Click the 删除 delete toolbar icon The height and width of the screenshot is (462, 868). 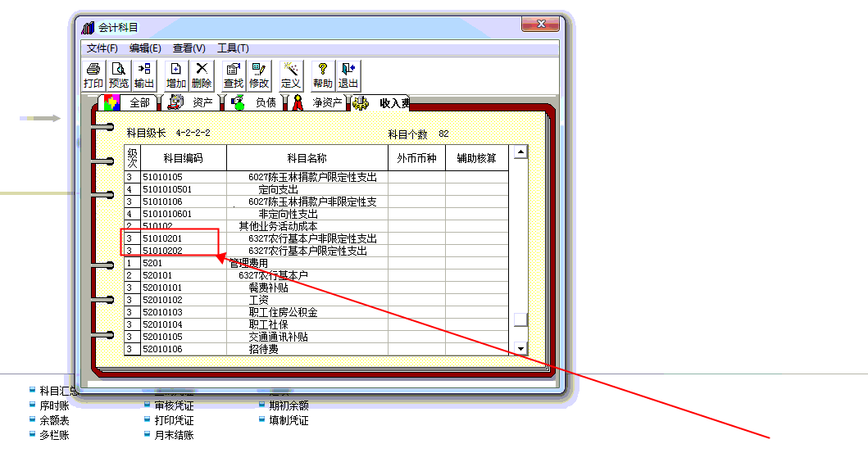click(x=202, y=75)
